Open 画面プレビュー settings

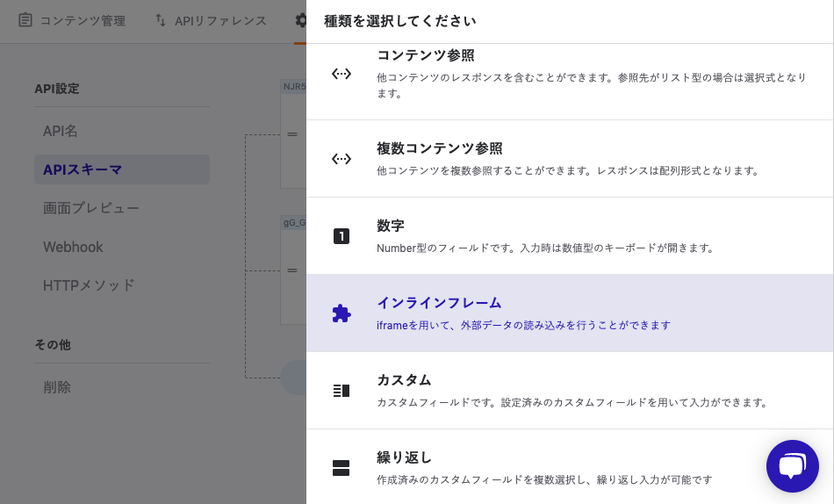[x=91, y=208]
